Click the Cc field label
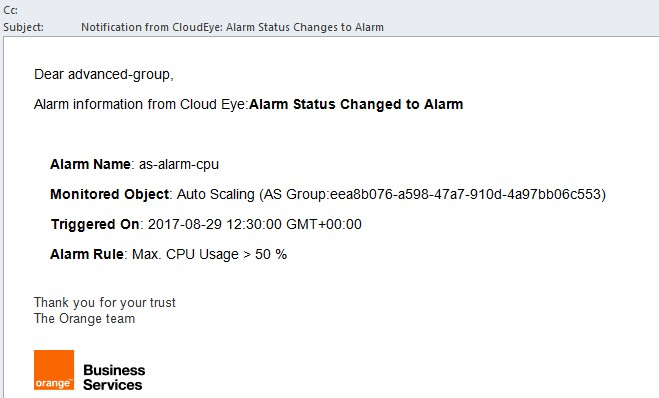Image resolution: width=659 pixels, height=398 pixels. click(x=10, y=10)
